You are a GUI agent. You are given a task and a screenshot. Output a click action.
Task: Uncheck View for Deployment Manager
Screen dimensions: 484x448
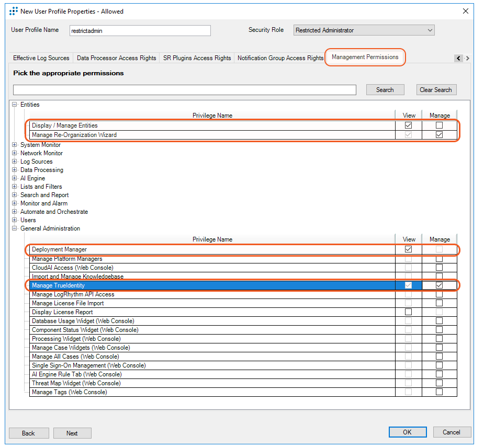pyautogui.click(x=409, y=249)
